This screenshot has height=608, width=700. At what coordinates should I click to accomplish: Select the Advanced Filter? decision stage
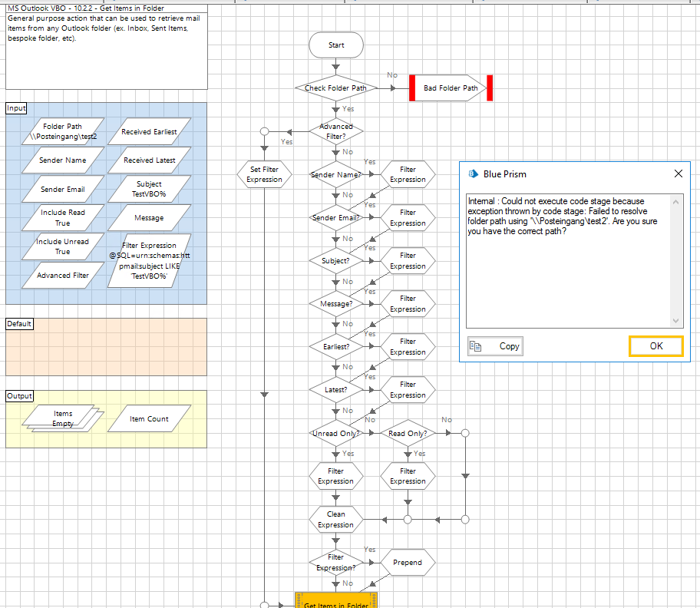[x=336, y=131]
